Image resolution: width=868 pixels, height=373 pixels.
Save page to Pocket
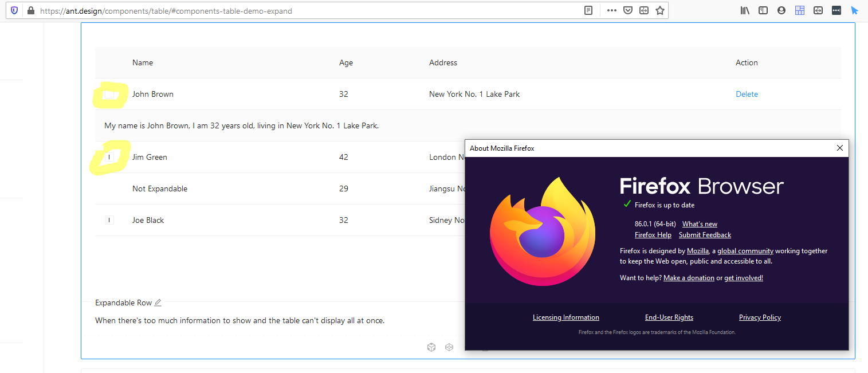click(628, 10)
